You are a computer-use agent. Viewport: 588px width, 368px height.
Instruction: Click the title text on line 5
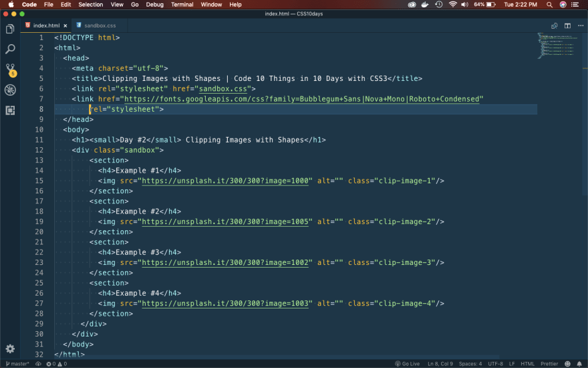click(x=245, y=79)
